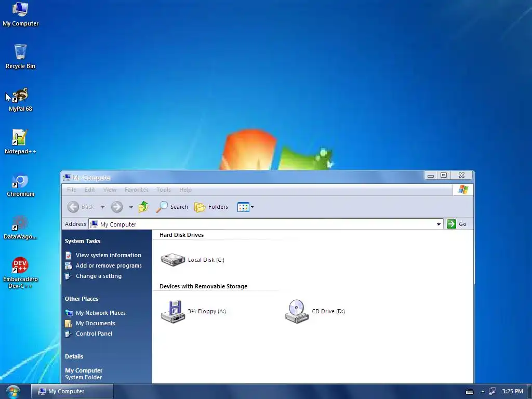Select the CD Drive (D:) icon

[315, 311]
